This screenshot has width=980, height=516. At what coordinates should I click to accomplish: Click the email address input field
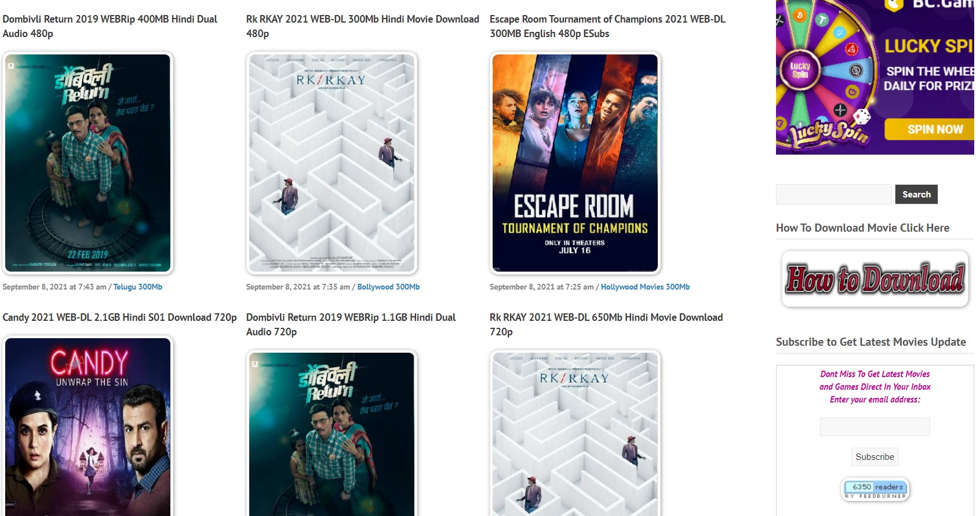coord(875,427)
